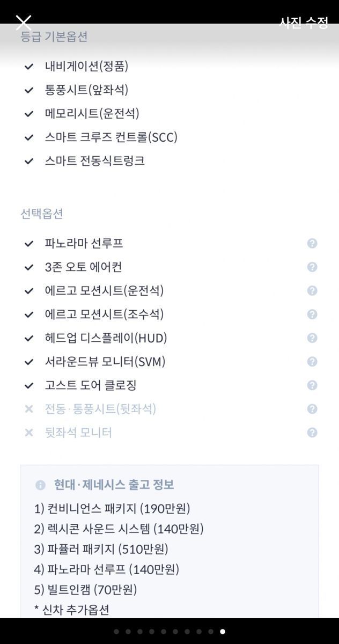Open help icon for 헤드업 디스플레이(HUD)
Image resolution: width=339 pixels, height=644 pixels.
click(312, 338)
